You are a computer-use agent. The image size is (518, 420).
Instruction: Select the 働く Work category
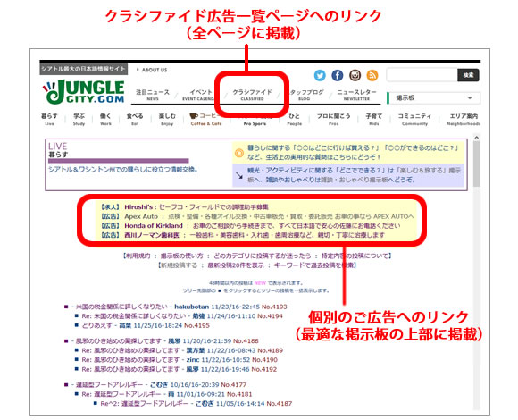(x=105, y=119)
